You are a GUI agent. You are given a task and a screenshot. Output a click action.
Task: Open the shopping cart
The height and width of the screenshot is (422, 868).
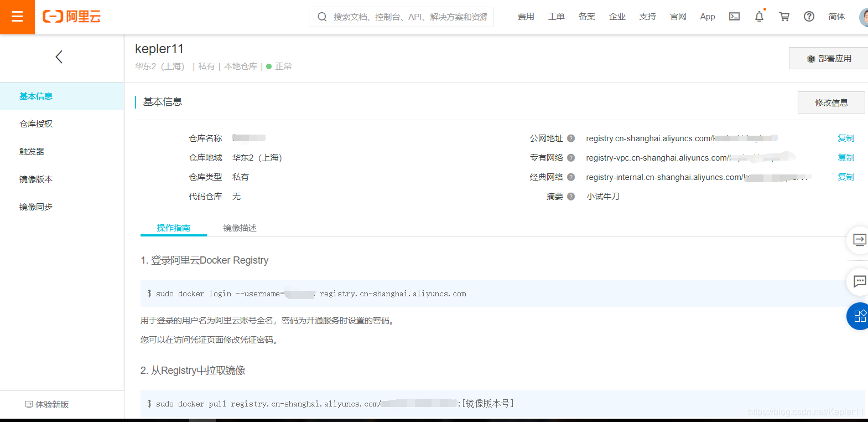click(x=784, y=17)
